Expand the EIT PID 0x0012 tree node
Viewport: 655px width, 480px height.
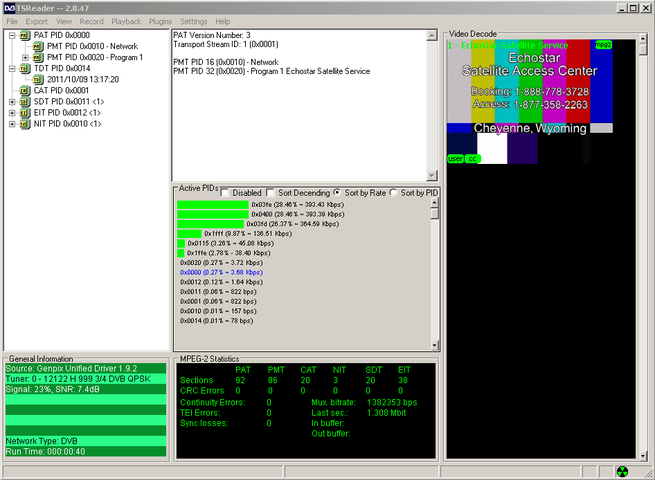[12, 113]
